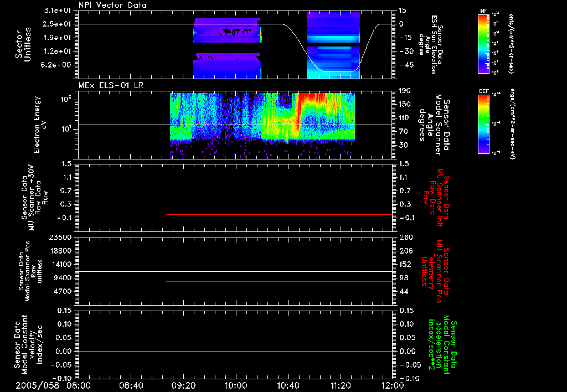Click the "NPI Vector Data" panel title
The width and height of the screenshot is (567, 392).
coord(112,5)
